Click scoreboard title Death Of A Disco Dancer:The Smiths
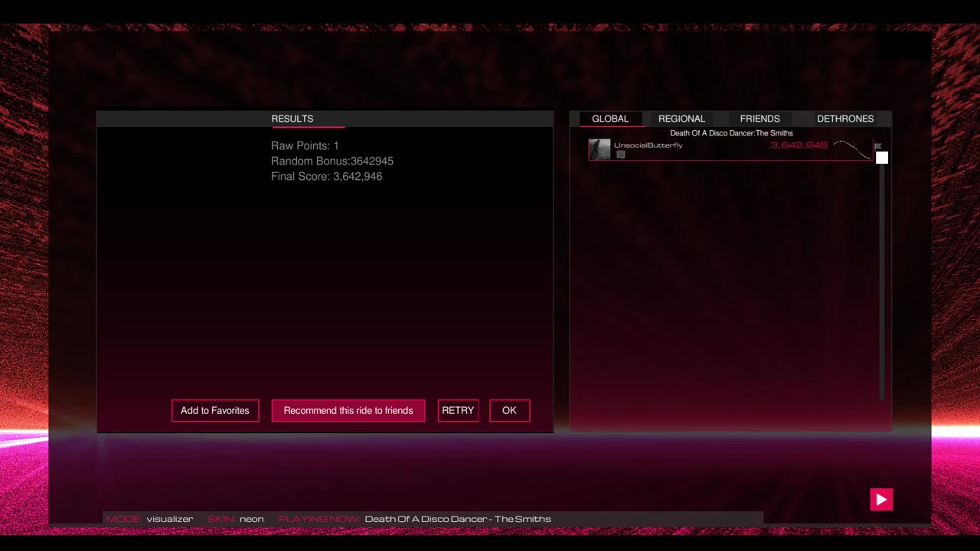 coord(731,133)
